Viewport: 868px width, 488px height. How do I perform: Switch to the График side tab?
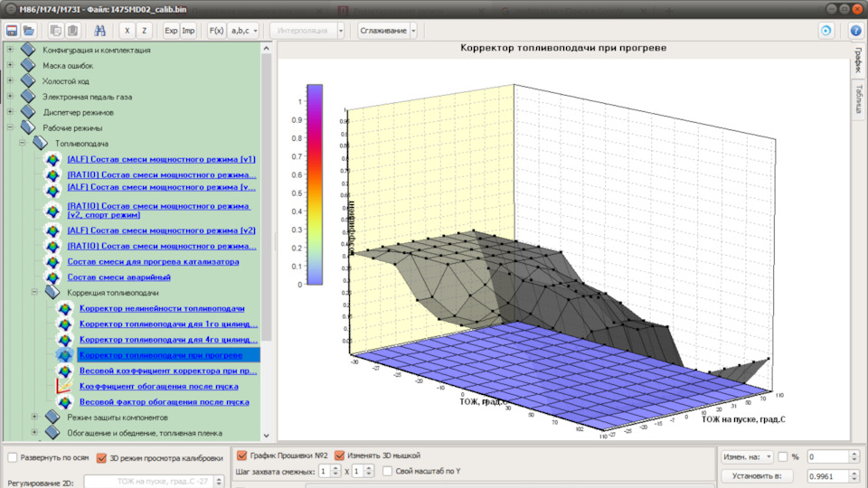click(858, 61)
